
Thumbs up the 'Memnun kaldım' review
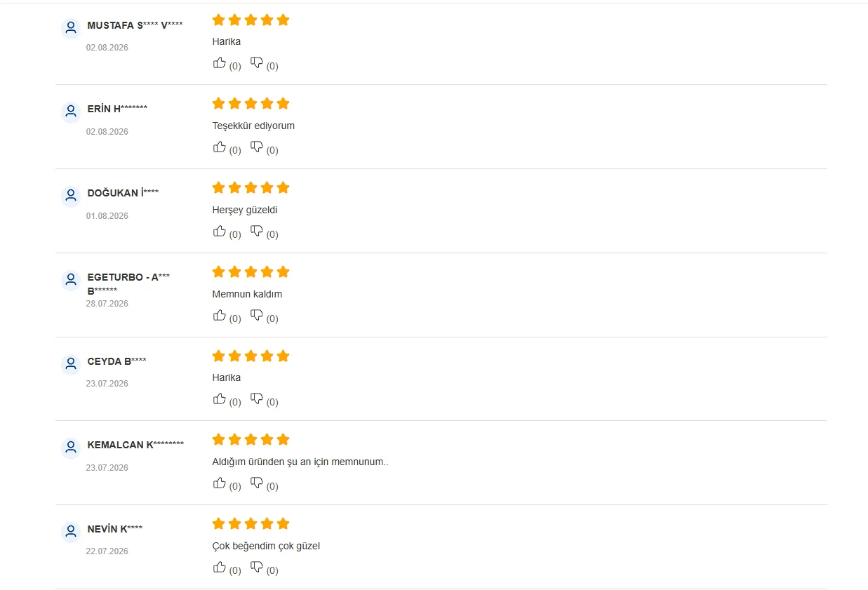[220, 315]
